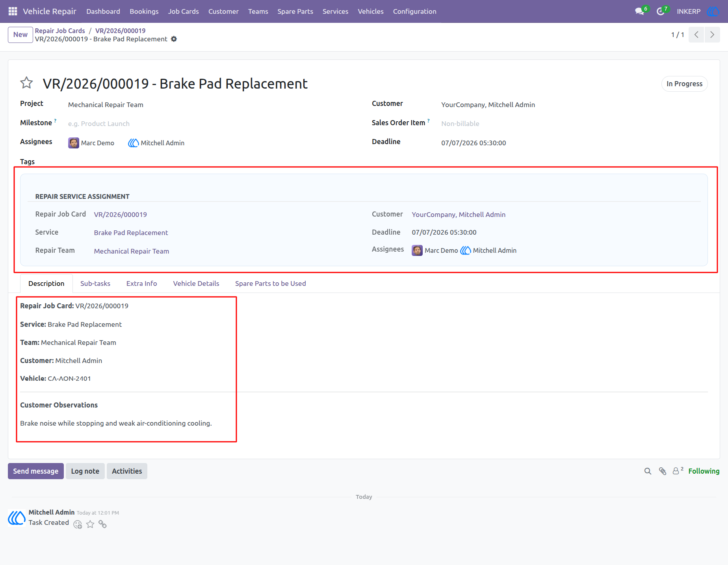728x565 pixels.
Task: Open the Bookings menu
Action: pos(144,11)
